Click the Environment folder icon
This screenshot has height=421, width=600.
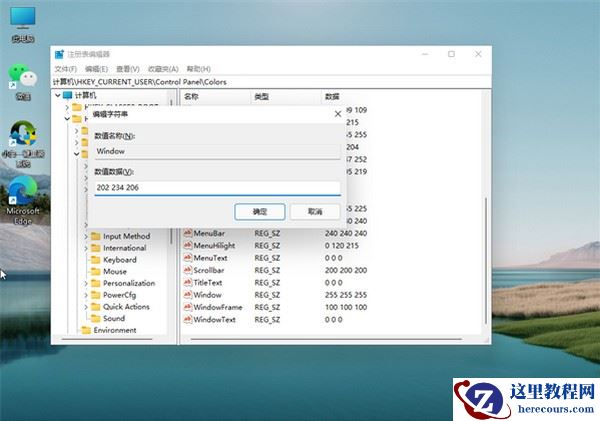pos(86,330)
